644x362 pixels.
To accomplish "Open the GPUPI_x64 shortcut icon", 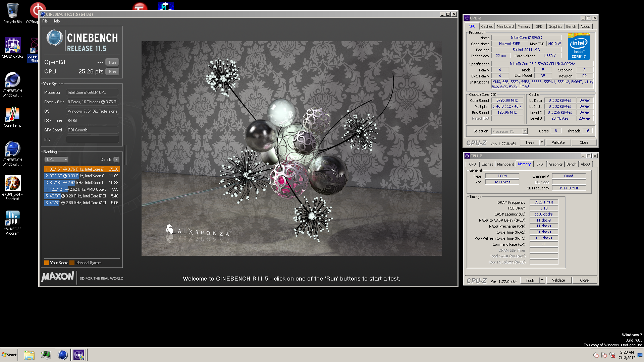I will (12, 188).
